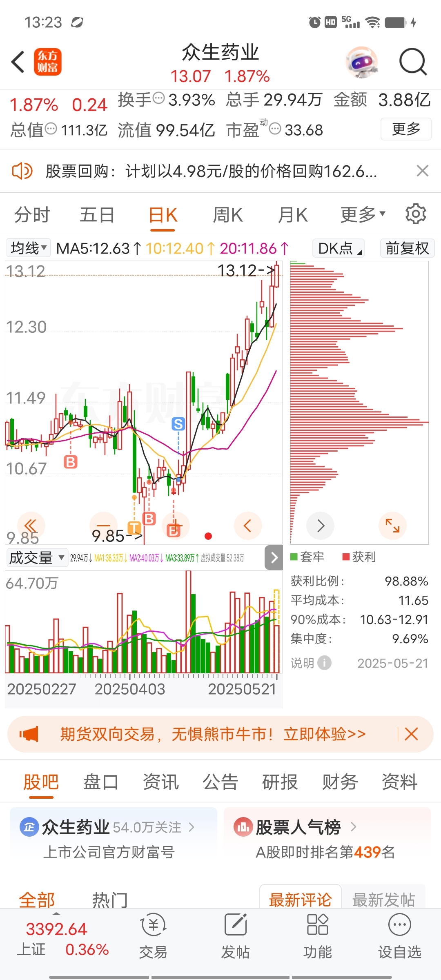Switch to 五日 chart tab
The height and width of the screenshot is (980, 441).
(x=97, y=214)
